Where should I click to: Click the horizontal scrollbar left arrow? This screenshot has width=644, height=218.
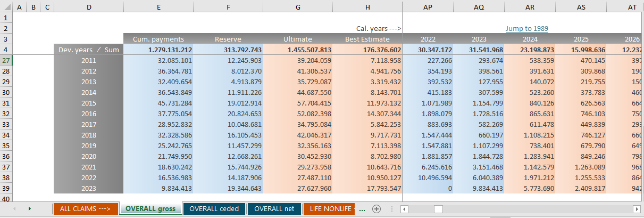(405, 209)
